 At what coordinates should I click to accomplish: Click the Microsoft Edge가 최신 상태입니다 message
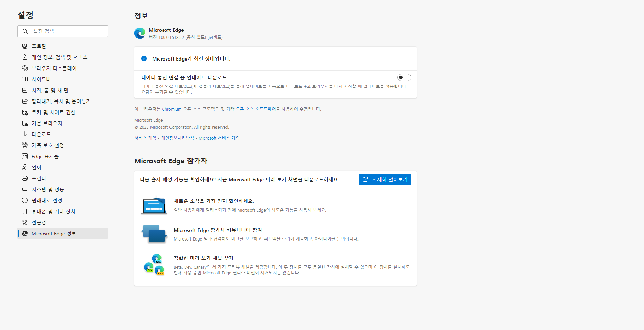pyautogui.click(x=191, y=59)
